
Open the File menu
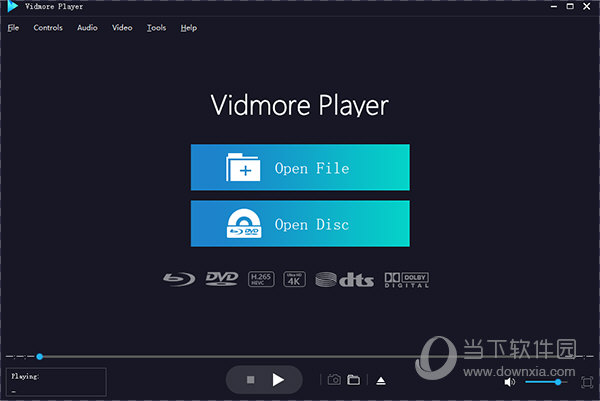point(13,28)
